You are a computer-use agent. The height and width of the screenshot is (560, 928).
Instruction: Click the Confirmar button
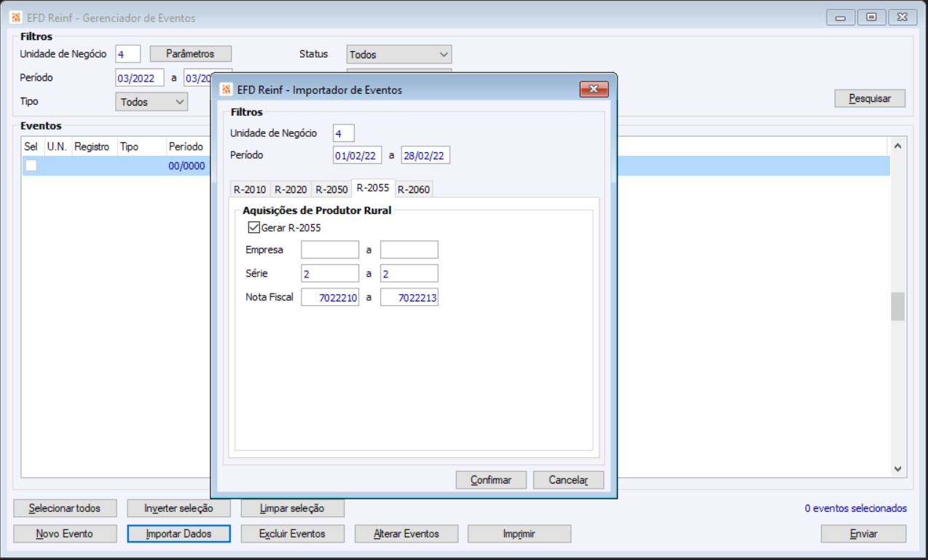click(491, 480)
